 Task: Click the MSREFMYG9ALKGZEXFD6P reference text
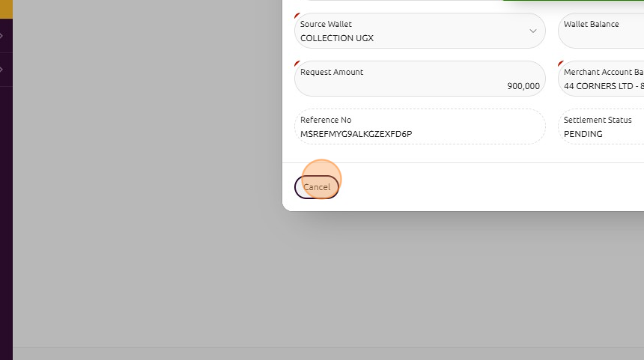(x=356, y=134)
